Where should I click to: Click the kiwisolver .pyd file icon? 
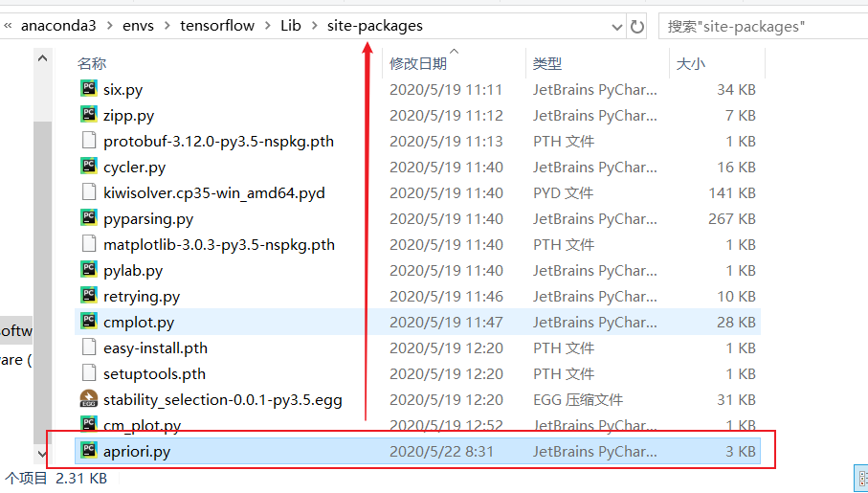point(89,192)
